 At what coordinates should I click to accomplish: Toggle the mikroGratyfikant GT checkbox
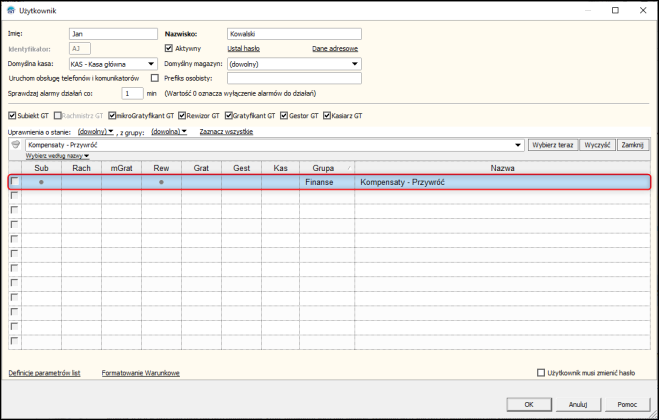[112, 115]
